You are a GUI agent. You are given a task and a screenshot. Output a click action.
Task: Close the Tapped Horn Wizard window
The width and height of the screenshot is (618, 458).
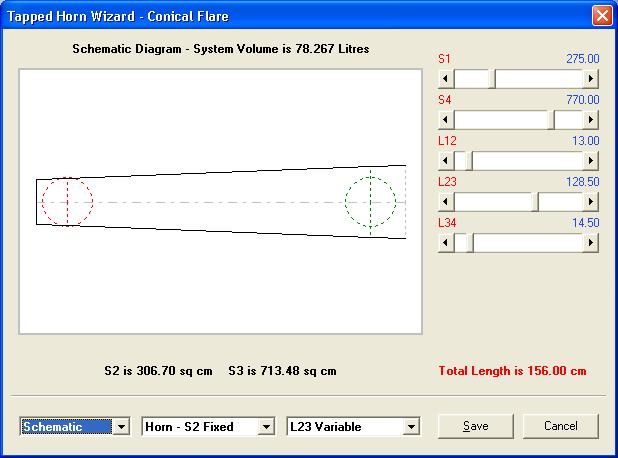click(x=602, y=16)
